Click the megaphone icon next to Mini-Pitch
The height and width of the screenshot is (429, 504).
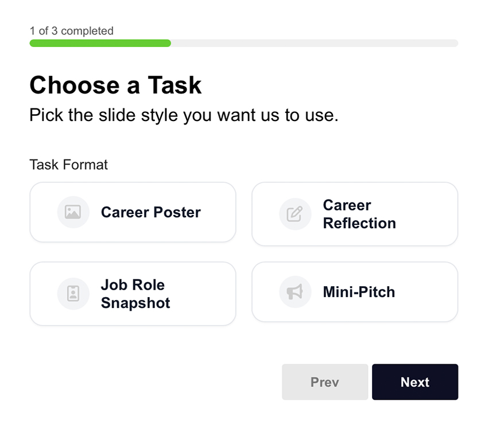(294, 292)
